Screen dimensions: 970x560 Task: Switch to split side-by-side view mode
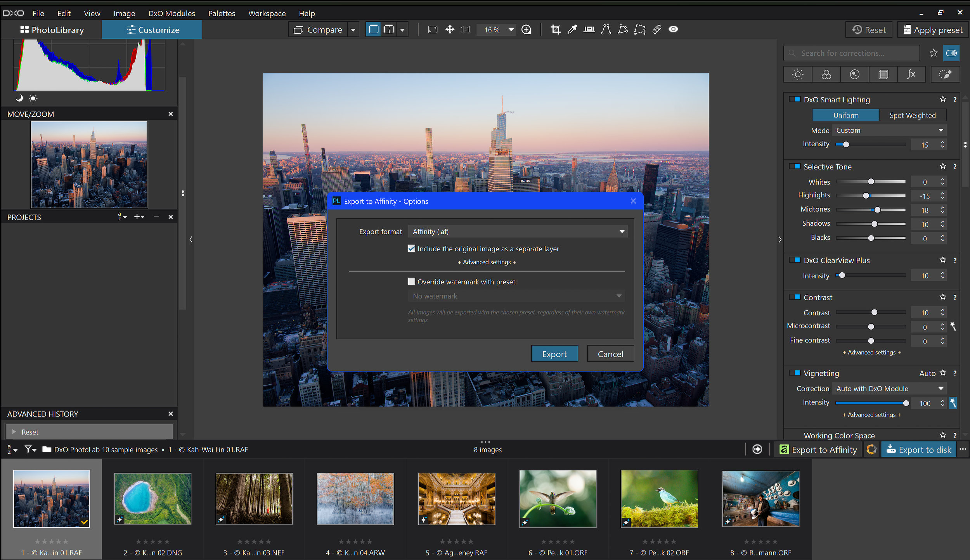coord(389,29)
